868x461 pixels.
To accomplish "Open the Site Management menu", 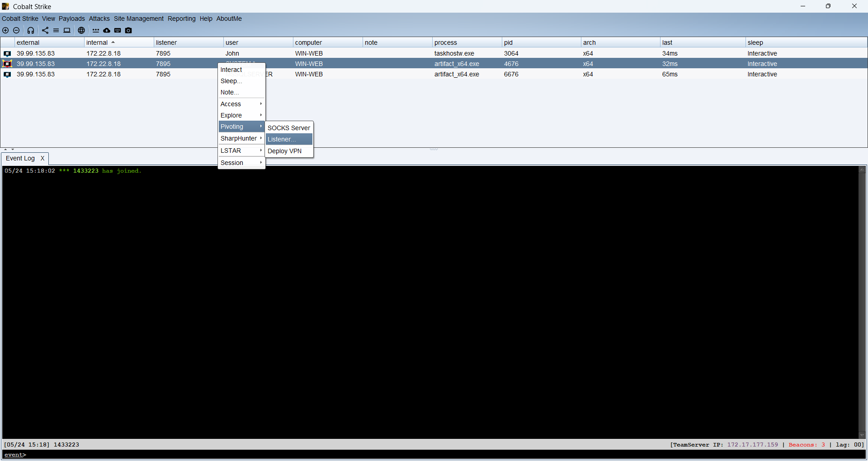I will click(139, 19).
